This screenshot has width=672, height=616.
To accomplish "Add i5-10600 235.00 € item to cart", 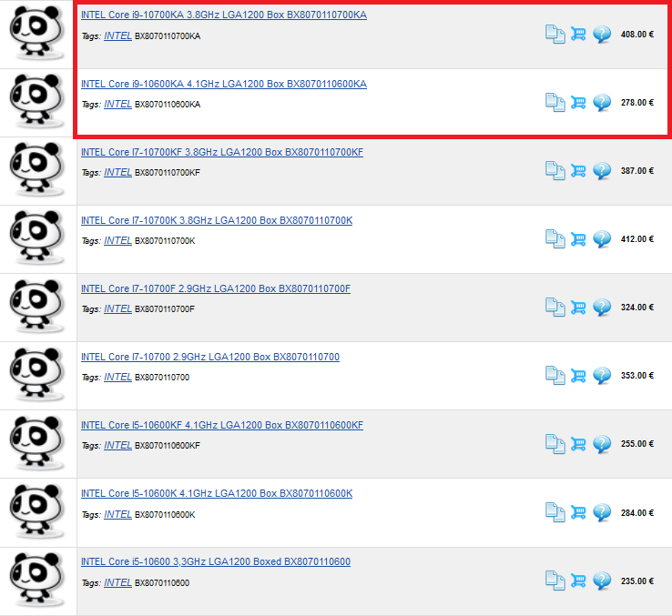I will (578, 581).
